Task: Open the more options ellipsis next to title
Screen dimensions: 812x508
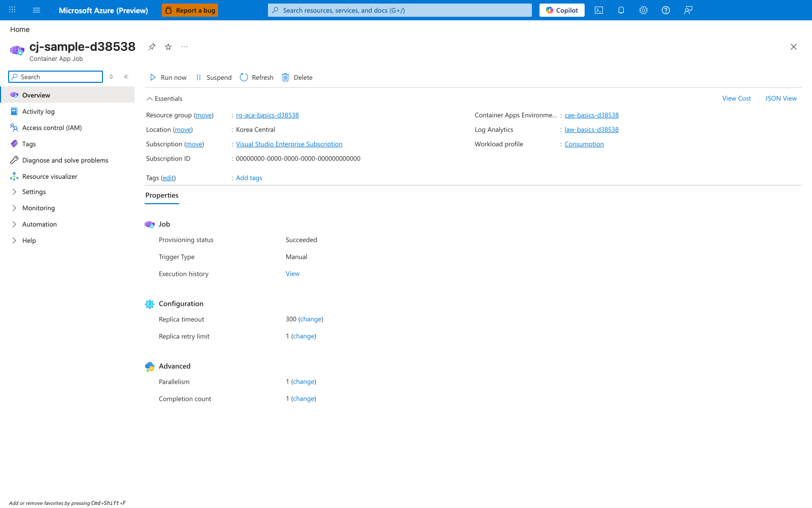Action: [x=184, y=47]
